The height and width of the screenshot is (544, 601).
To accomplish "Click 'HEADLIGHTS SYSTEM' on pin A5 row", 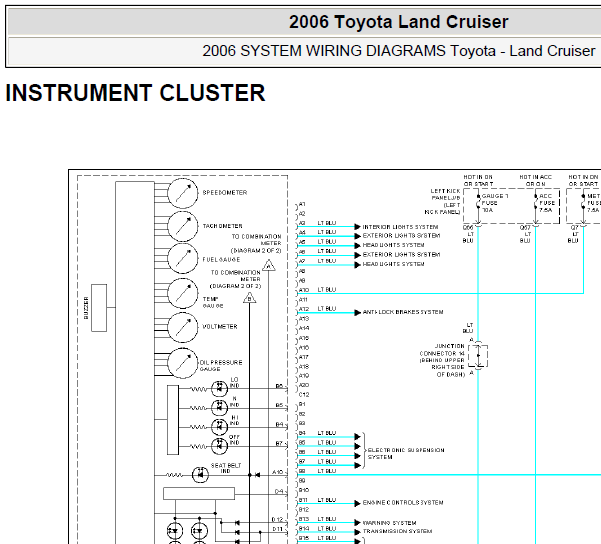I will [x=394, y=245].
